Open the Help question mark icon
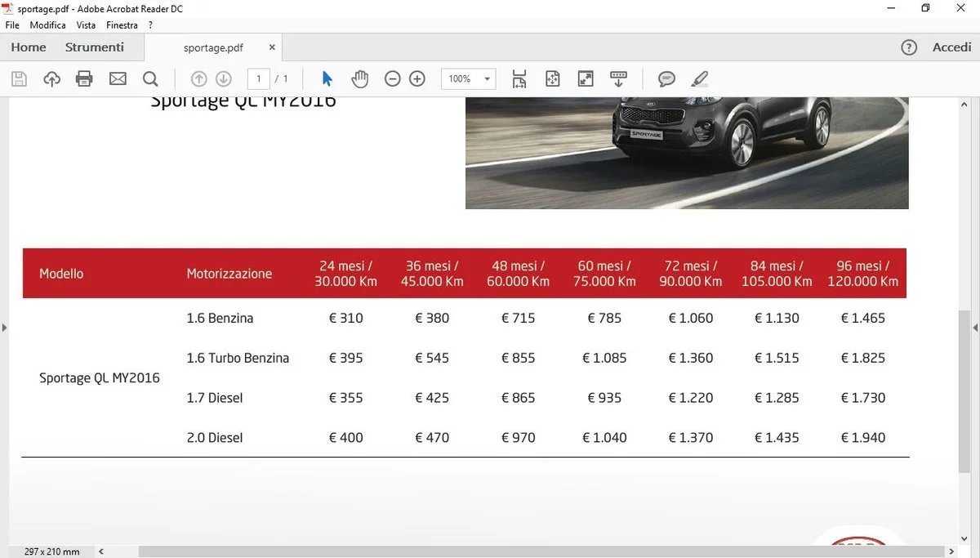 [909, 47]
